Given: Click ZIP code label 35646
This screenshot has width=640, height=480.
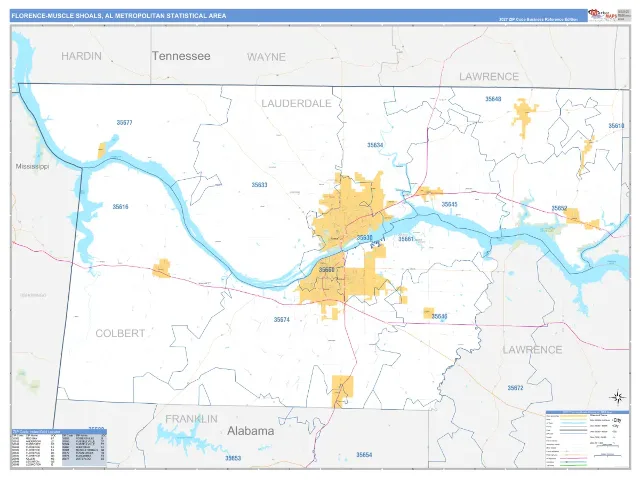Looking at the screenshot, I should (x=439, y=316).
